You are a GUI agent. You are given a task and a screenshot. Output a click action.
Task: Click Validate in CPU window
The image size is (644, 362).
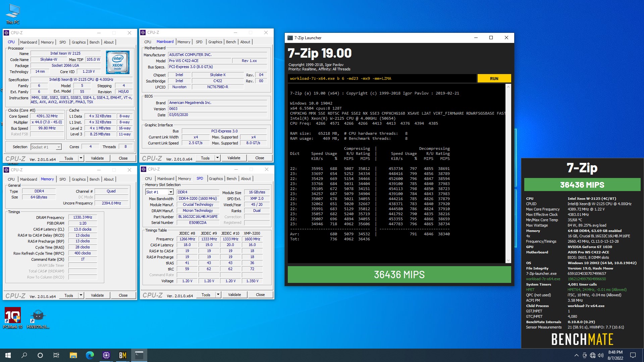click(97, 158)
